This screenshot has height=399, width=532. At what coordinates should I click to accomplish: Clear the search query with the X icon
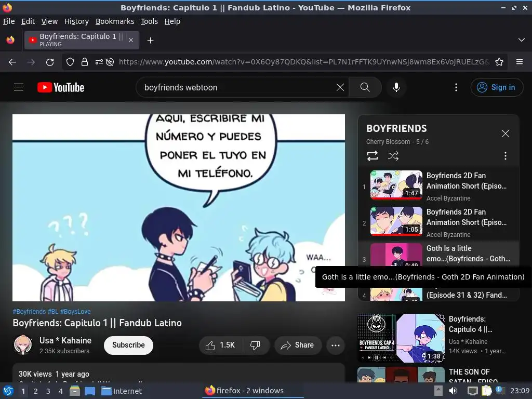point(340,87)
